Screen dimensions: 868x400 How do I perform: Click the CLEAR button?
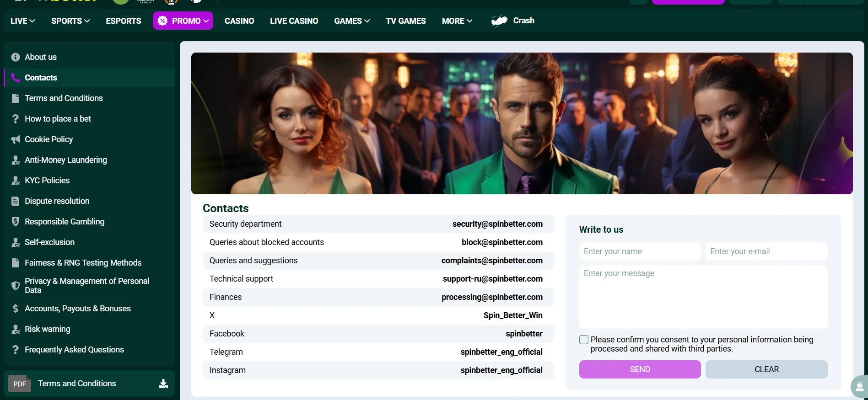click(766, 369)
